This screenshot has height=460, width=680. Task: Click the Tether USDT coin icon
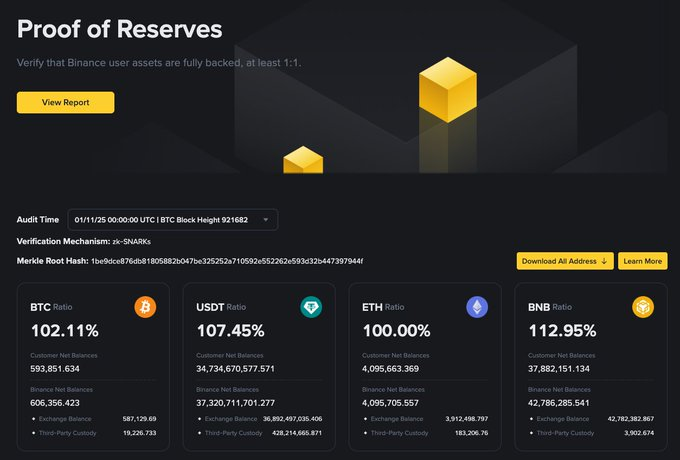click(x=311, y=307)
